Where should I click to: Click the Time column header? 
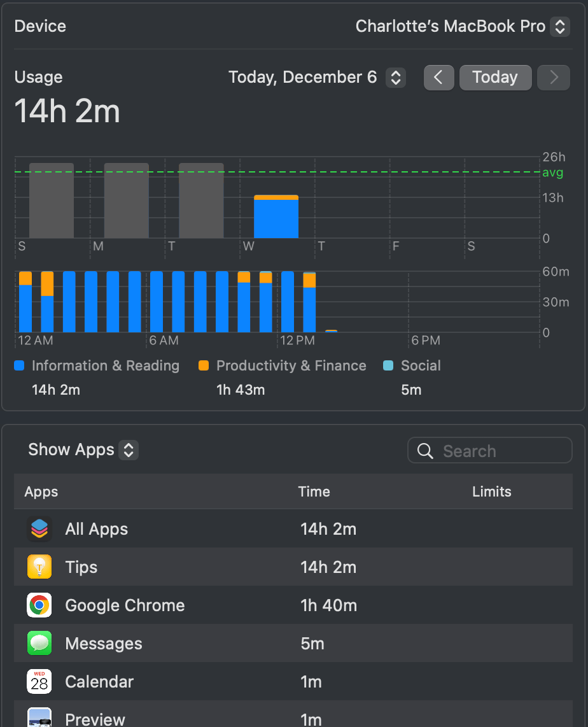pos(316,491)
